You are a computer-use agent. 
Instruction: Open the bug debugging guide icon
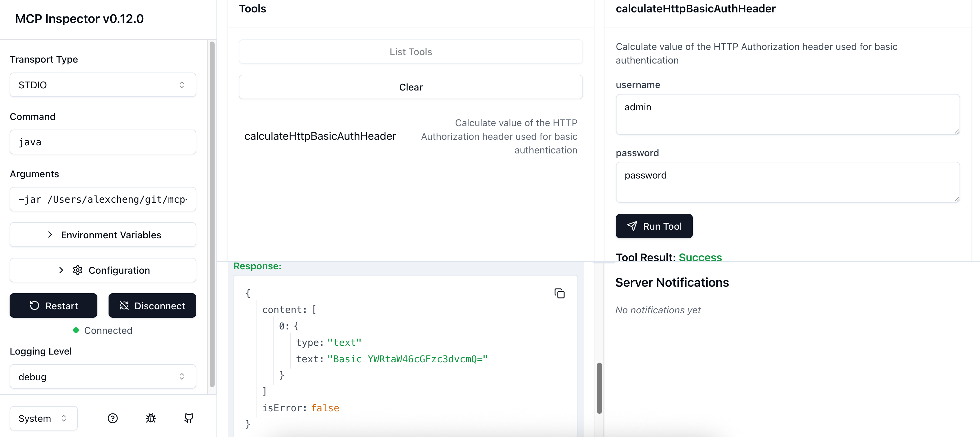click(151, 418)
